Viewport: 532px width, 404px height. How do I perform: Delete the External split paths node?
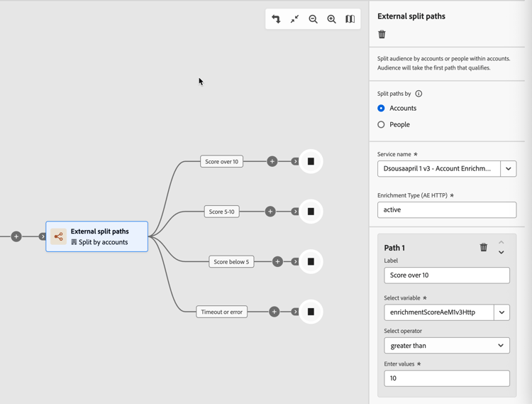coord(382,34)
